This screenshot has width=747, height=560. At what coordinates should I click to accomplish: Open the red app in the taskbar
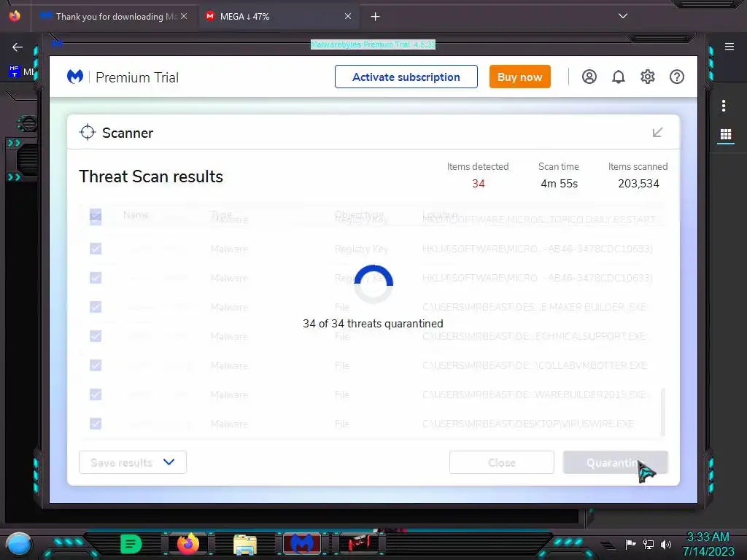point(359,542)
